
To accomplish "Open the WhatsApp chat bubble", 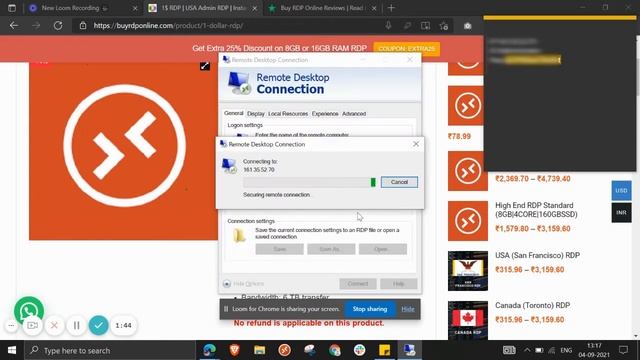I will [29, 311].
